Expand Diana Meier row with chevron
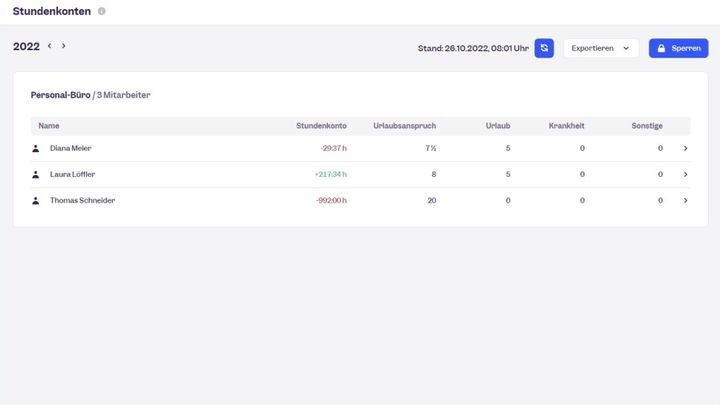The width and height of the screenshot is (720, 405). point(685,148)
